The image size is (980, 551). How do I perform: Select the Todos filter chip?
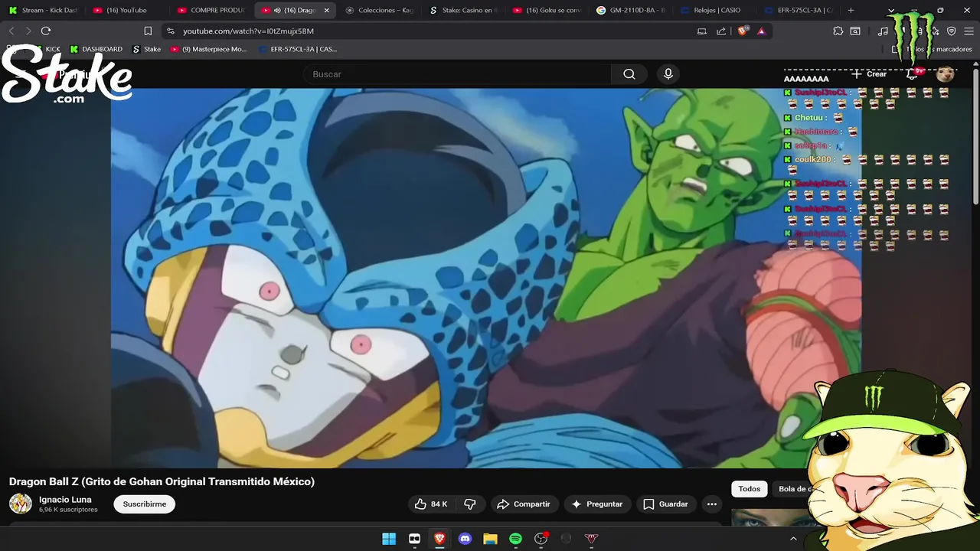[x=750, y=489]
